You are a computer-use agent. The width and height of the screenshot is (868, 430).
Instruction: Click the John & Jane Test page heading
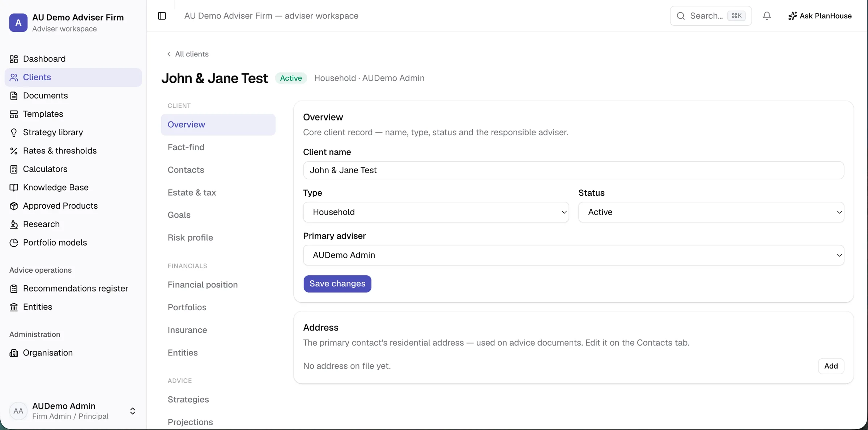pos(214,78)
